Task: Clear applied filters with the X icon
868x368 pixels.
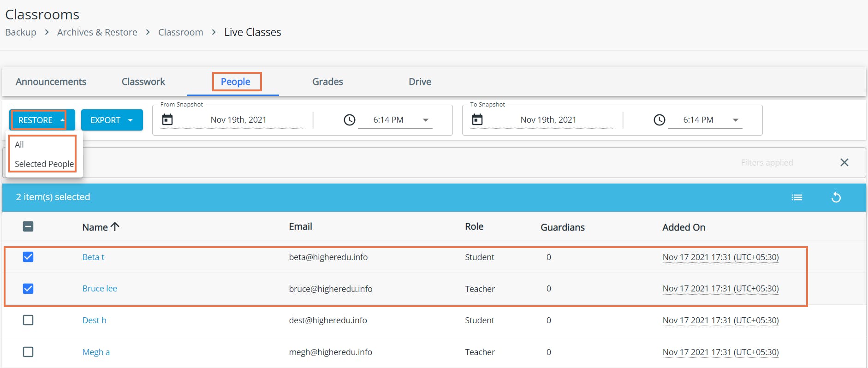Action: [844, 162]
